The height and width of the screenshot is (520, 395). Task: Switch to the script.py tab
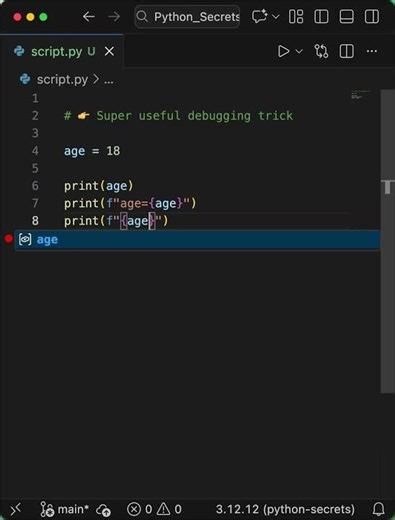tap(62, 51)
